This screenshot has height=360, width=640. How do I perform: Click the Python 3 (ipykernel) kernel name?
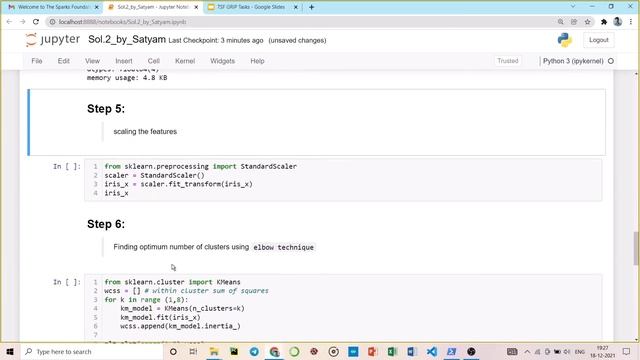click(573, 61)
